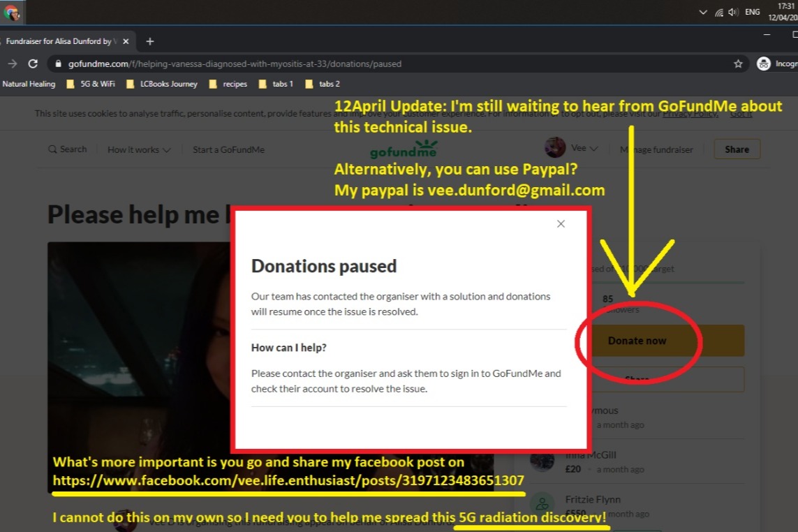Screen dimensions: 798x532
Task: Show hidden system tray icons
Action: (703, 12)
